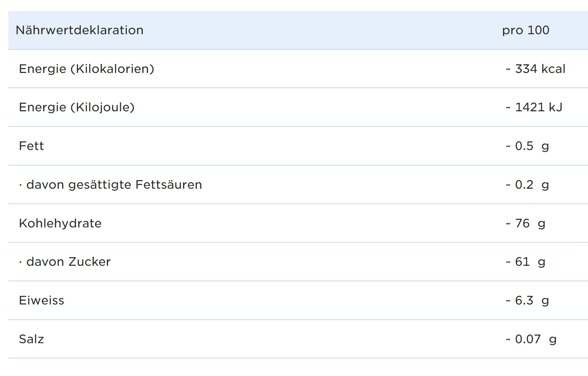Viewport: 588px width, 376px height.
Task: Click the tilde before 334 kcal
Action: pos(508,70)
